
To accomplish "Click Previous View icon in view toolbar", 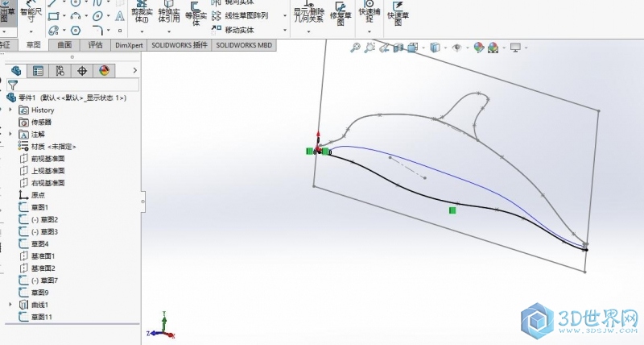I will pyautogui.click(x=384, y=48).
